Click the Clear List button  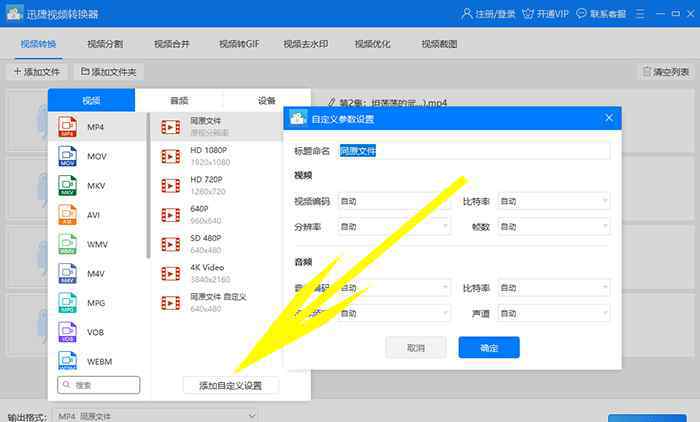665,72
